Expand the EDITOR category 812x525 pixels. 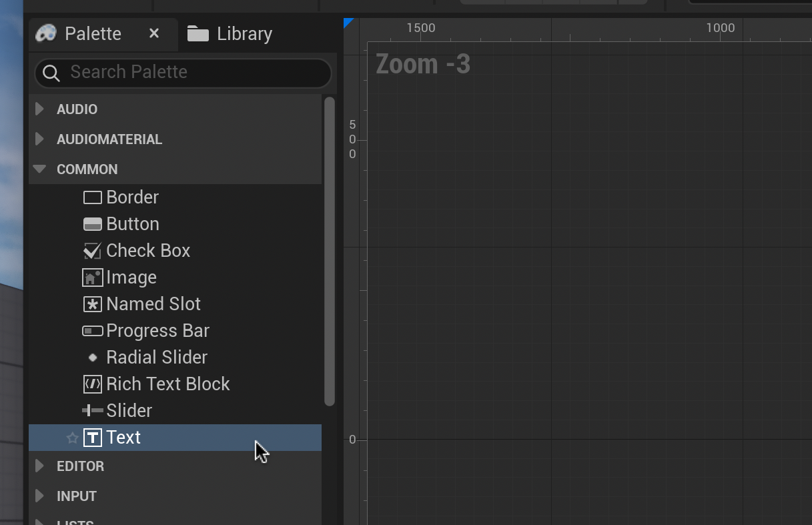point(39,466)
